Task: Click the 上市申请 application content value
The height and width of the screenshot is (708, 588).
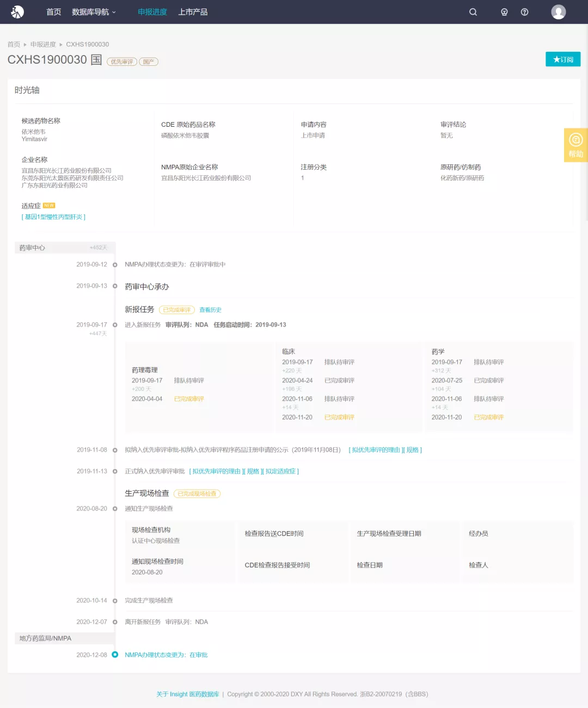Action: pyautogui.click(x=313, y=136)
